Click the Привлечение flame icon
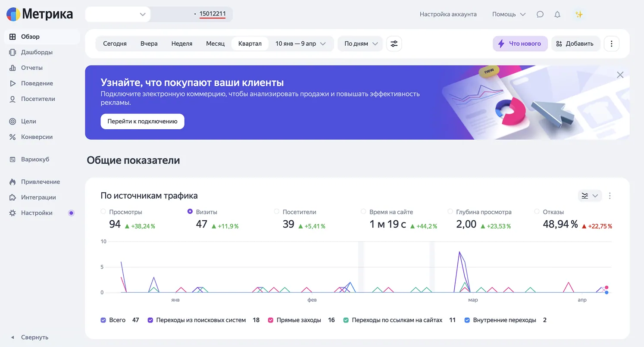 [x=13, y=181]
